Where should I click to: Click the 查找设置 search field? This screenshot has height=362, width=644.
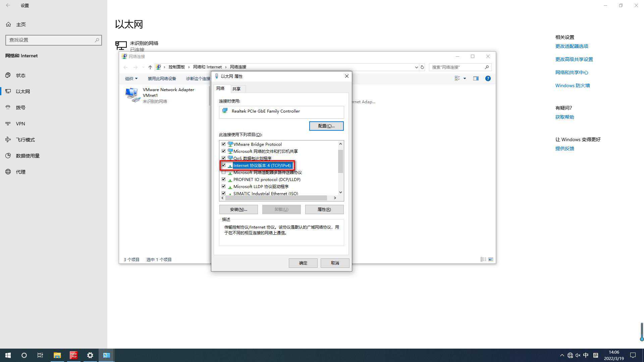coord(50,40)
